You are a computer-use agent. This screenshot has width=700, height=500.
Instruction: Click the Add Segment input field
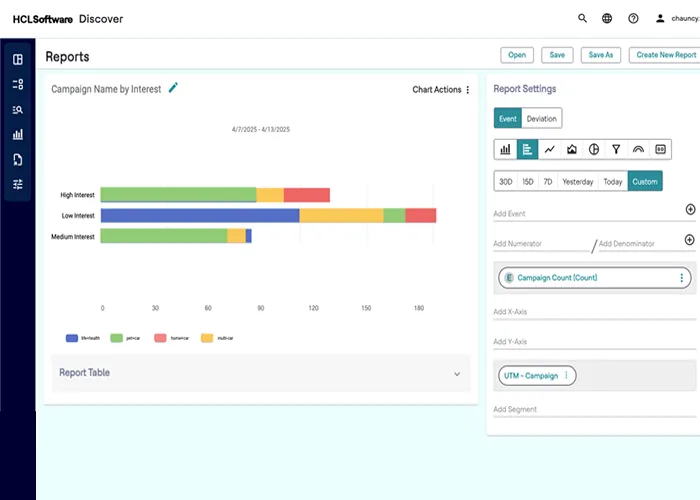click(x=590, y=409)
